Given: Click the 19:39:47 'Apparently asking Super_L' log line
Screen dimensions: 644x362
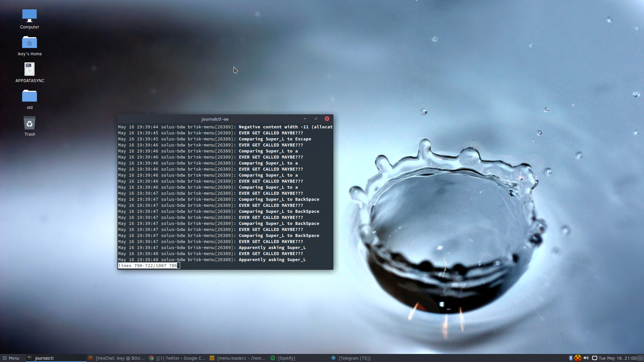Looking at the screenshot, I should pyautogui.click(x=212, y=248).
